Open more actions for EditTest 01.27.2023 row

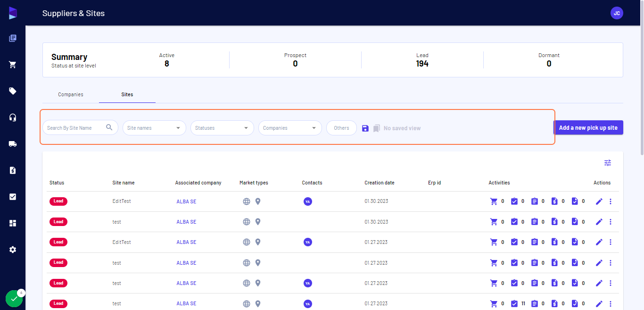pyautogui.click(x=611, y=242)
